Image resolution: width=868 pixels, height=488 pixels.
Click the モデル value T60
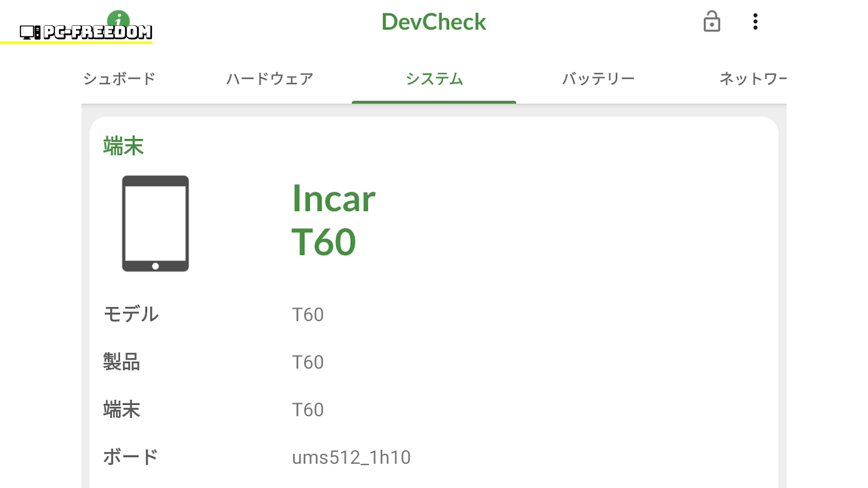point(308,314)
